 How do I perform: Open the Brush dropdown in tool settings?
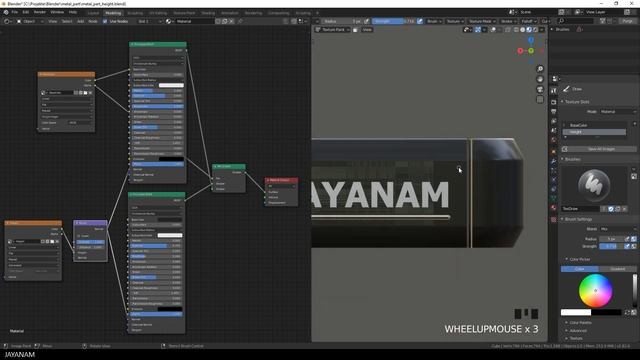(x=433, y=21)
